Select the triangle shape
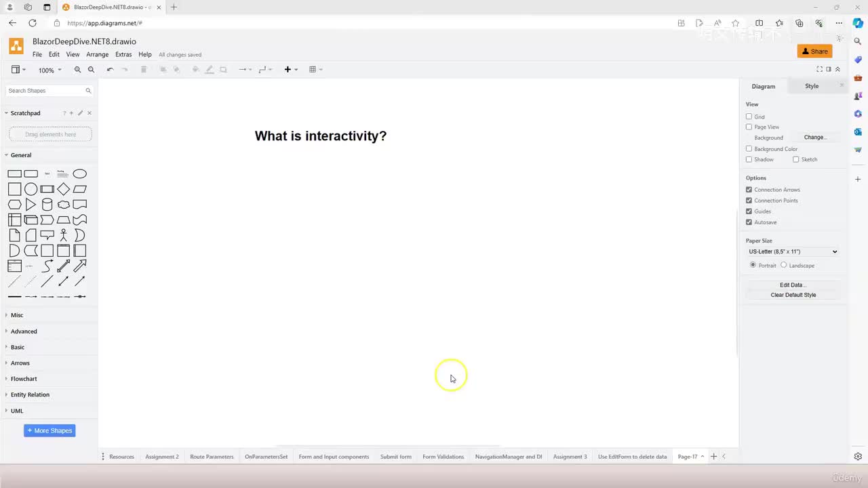 pos(31,205)
